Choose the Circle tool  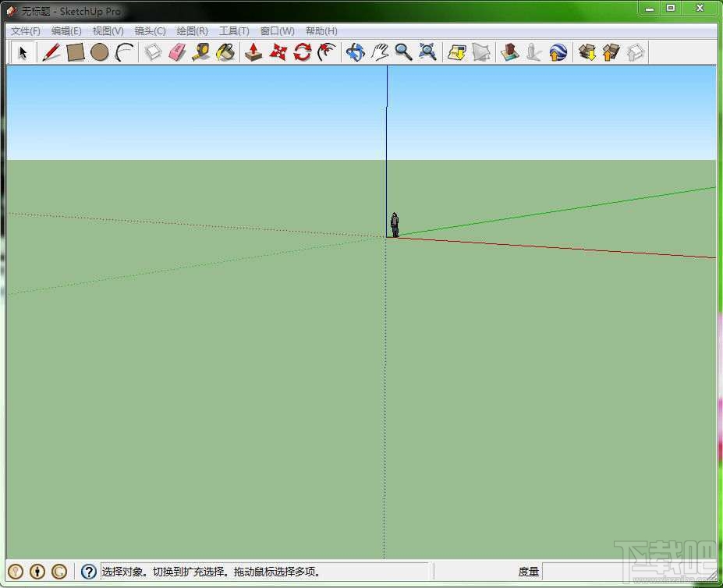tap(100, 52)
